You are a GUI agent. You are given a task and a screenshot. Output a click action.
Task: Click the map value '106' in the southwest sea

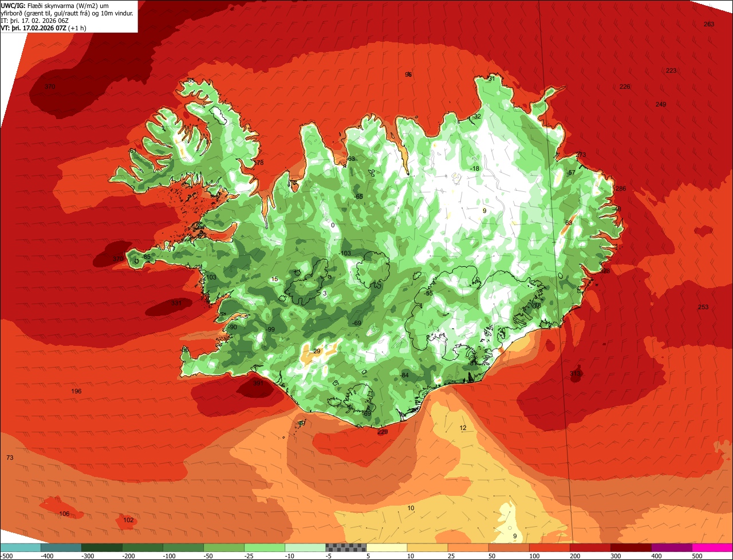[x=64, y=514]
